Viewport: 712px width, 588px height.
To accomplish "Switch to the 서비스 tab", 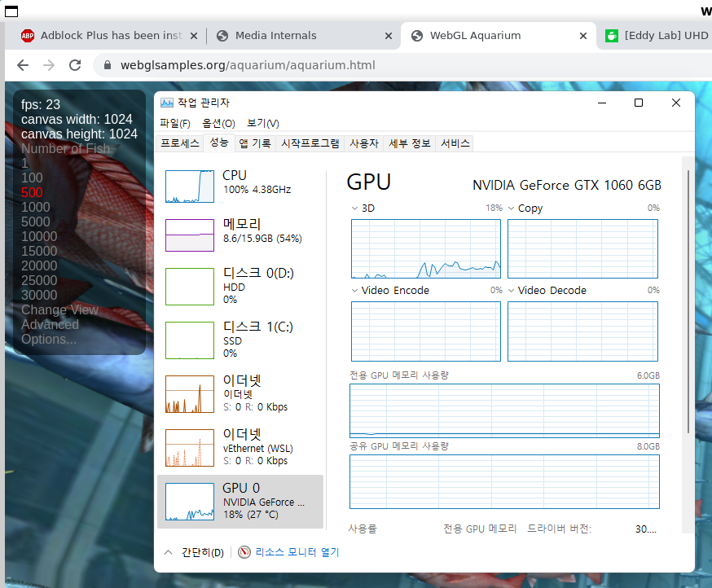I will click(x=455, y=143).
